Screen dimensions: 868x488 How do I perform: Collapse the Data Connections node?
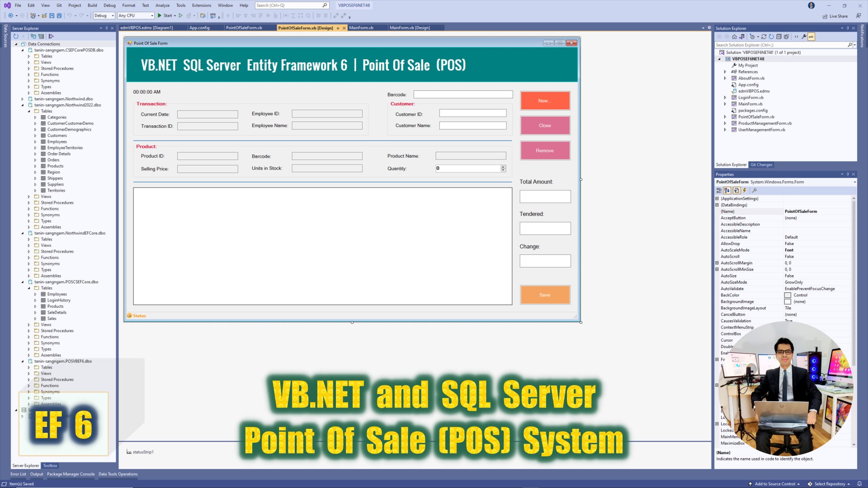click(16, 44)
